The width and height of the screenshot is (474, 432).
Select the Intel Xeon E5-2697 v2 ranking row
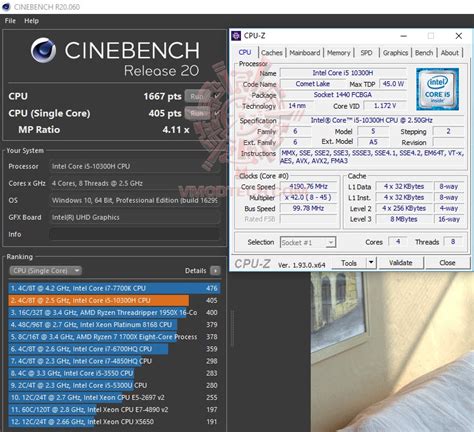[114, 397]
